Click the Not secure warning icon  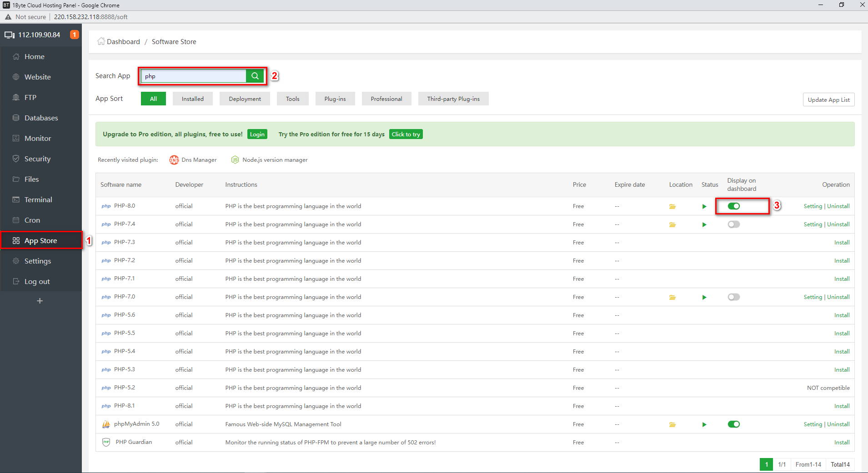click(8, 17)
